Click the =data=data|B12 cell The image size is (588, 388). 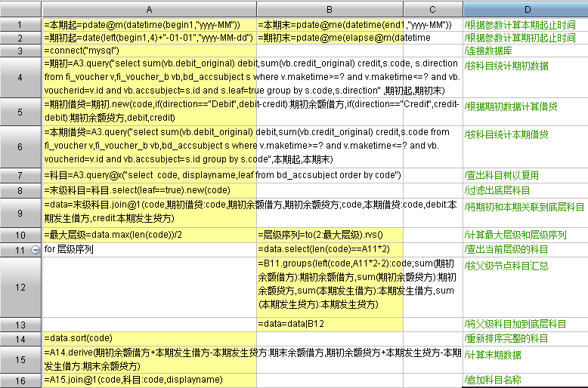click(x=330, y=324)
